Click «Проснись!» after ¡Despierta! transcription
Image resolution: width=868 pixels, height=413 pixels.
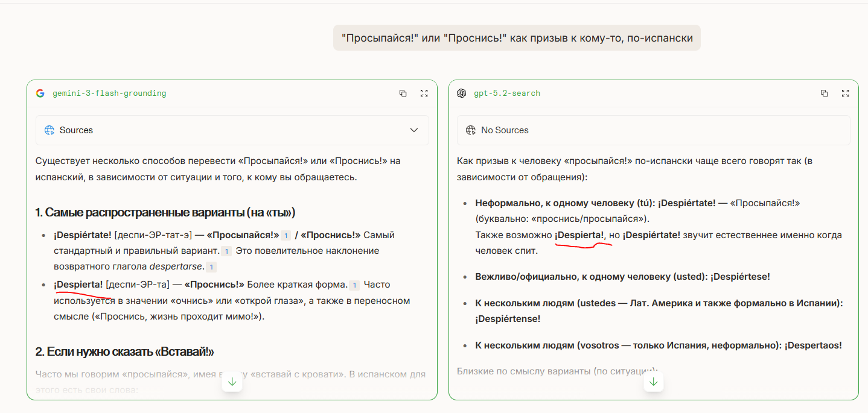coord(214,284)
